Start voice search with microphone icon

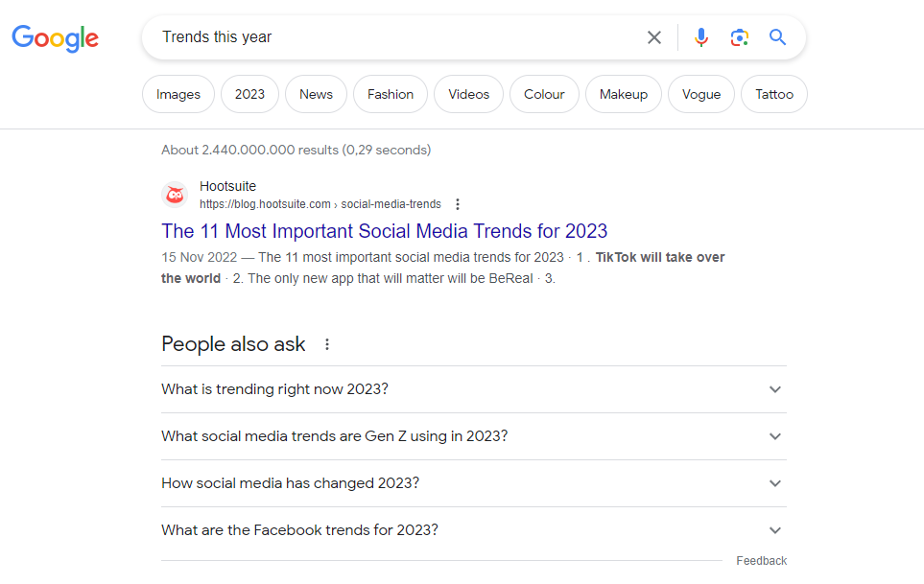(x=701, y=37)
